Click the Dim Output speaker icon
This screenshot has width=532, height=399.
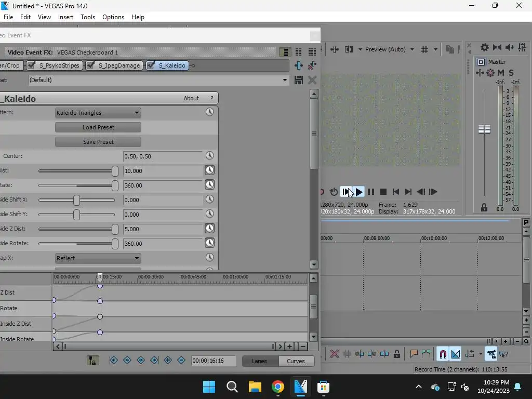click(510, 47)
